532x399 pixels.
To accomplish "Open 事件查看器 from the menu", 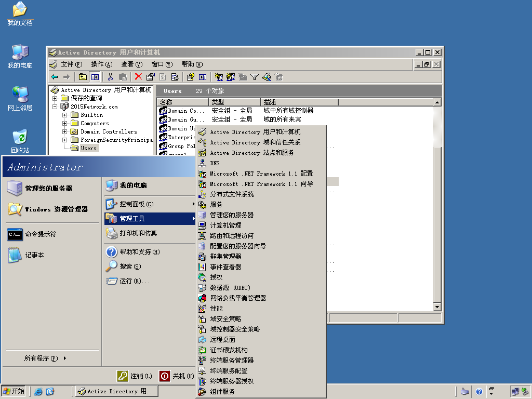I will 261,267.
